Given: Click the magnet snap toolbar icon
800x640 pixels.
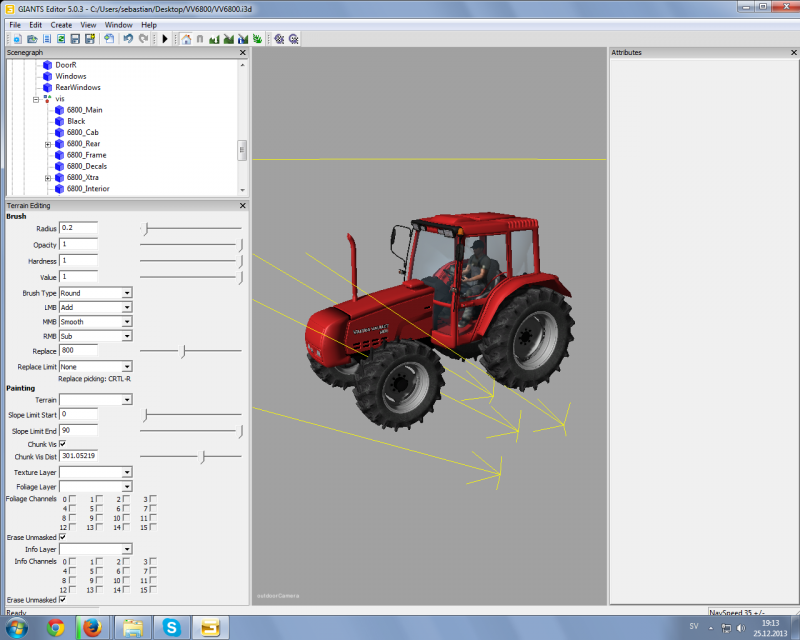Looking at the screenshot, I should coord(200,39).
